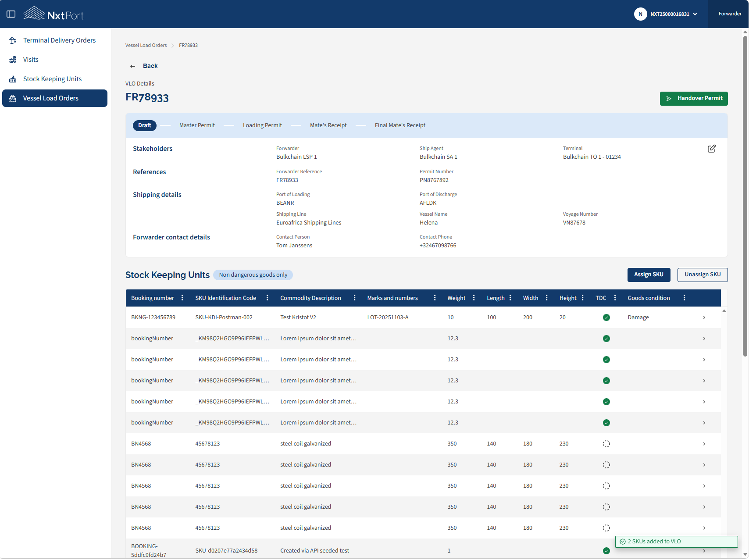Image resolution: width=749 pixels, height=560 pixels.
Task: Open the NXT25000016831 account dropdown
Action: click(666, 14)
